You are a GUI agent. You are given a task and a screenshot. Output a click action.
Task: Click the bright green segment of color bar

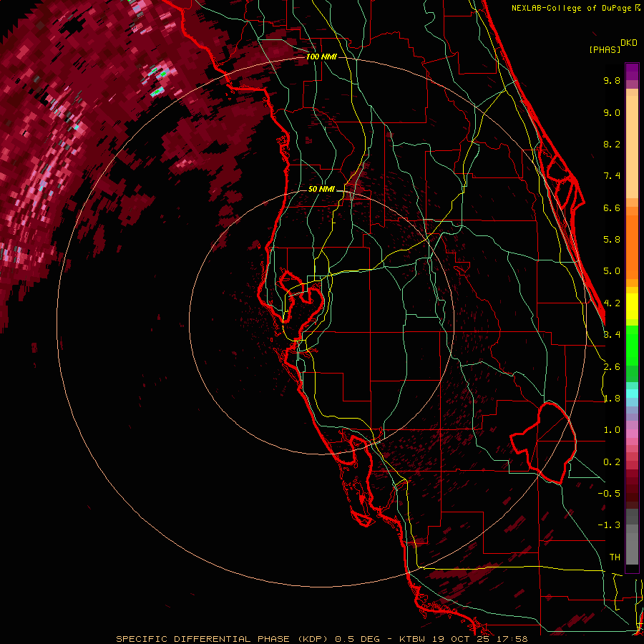632,345
